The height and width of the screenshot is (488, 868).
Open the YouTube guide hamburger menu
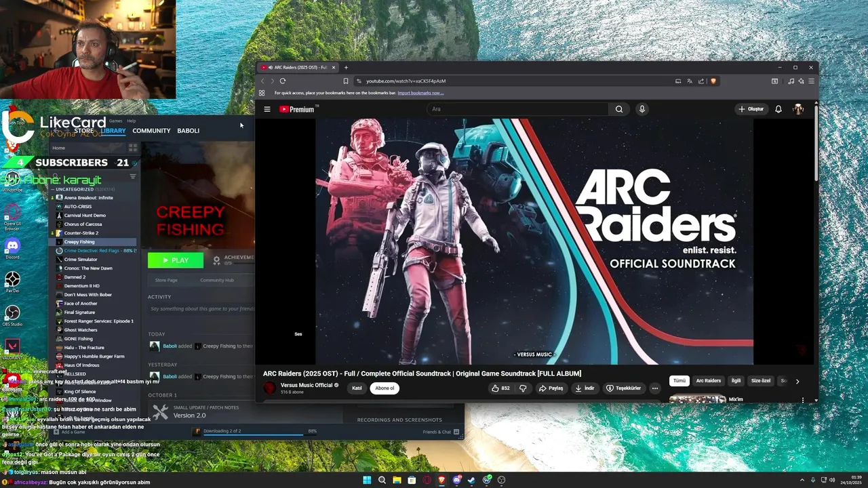(x=267, y=109)
